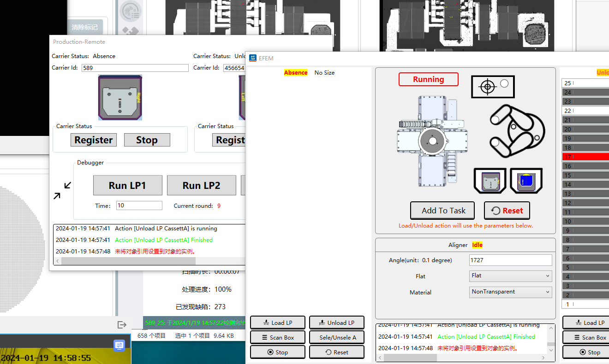Click right-side Stop button in EFEM
The image size is (609, 364).
586,352
